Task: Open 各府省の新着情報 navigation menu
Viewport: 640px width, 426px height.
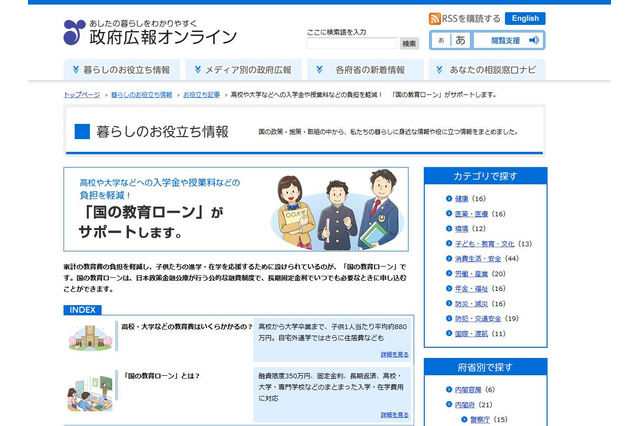Action: 365,70
